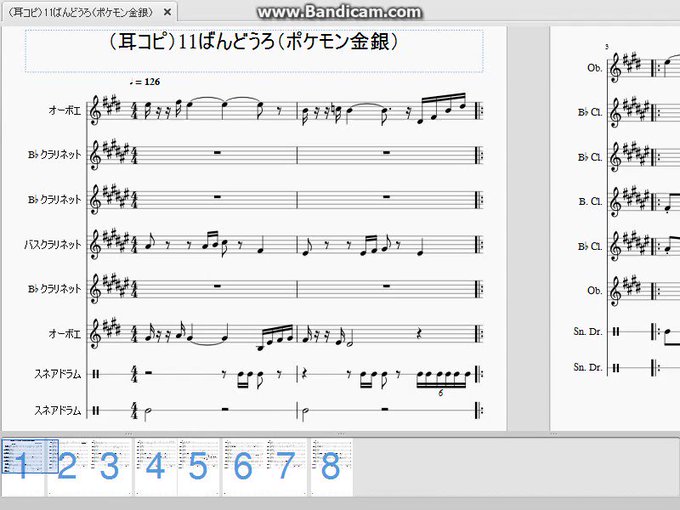Click the バスクラリネット staff label

click(52, 244)
